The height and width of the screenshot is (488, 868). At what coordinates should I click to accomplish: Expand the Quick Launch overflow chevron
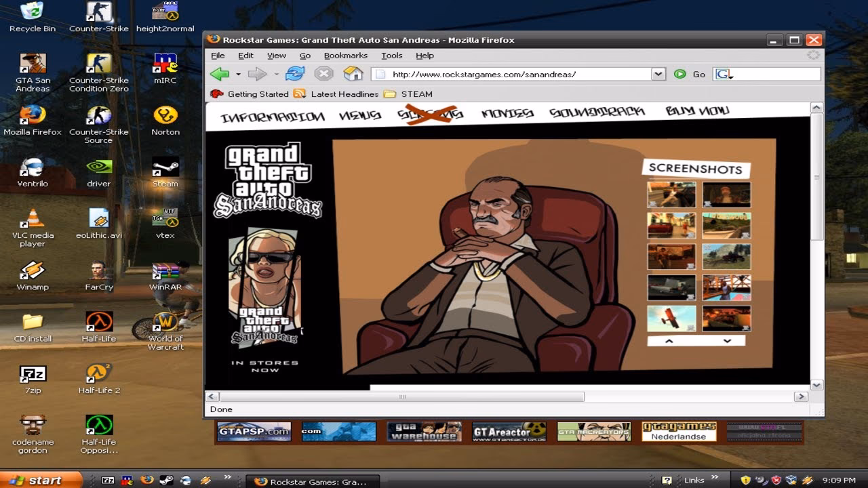[227, 477]
